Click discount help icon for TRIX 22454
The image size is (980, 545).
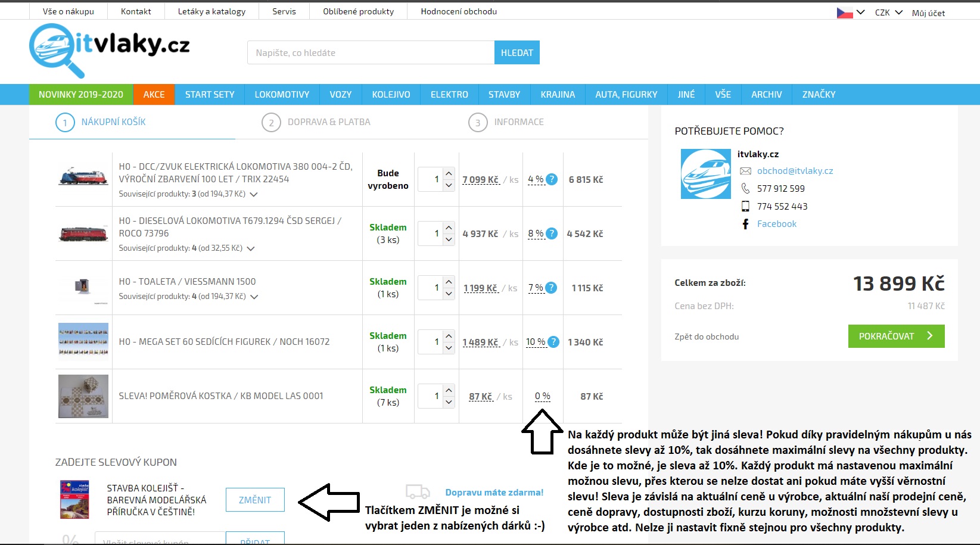pos(552,179)
